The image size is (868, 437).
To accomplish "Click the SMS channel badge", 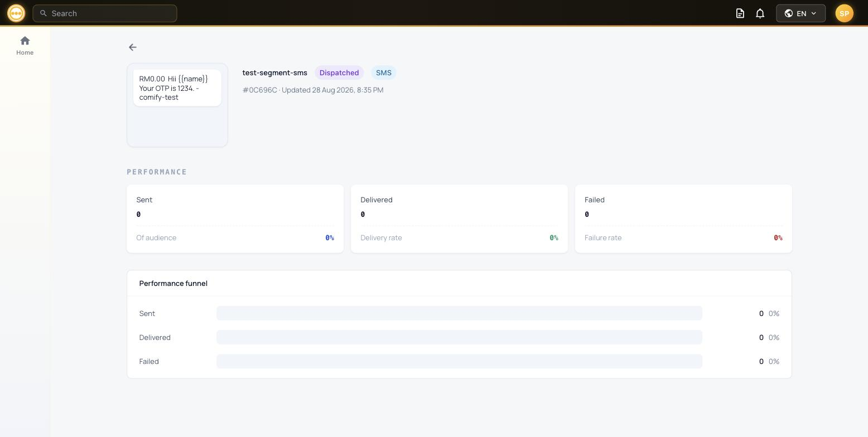I will coord(384,73).
